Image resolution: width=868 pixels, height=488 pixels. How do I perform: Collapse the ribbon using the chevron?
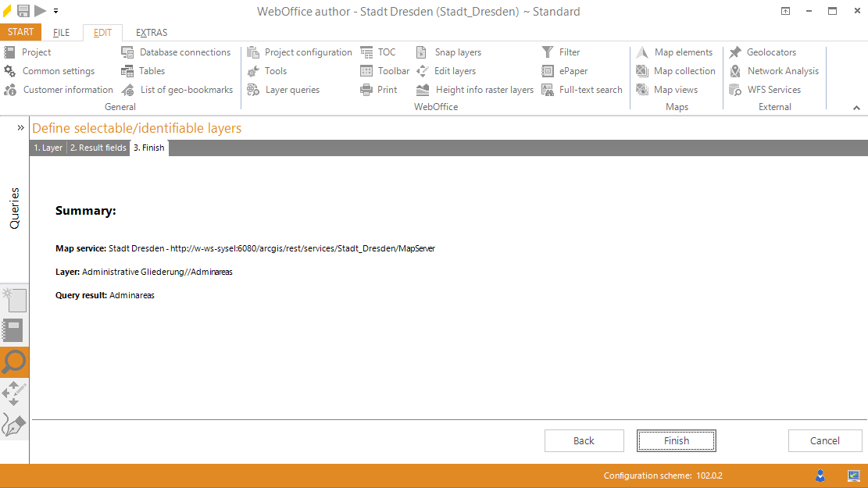[x=856, y=106]
